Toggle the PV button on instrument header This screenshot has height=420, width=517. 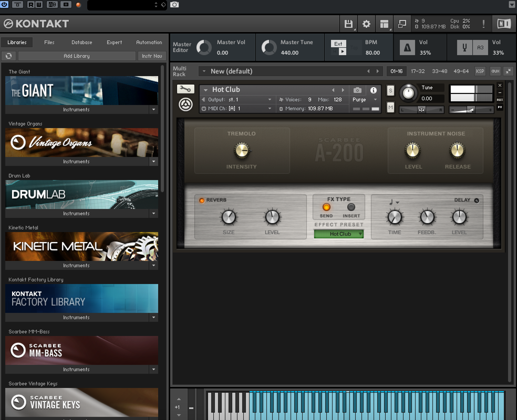(x=500, y=107)
